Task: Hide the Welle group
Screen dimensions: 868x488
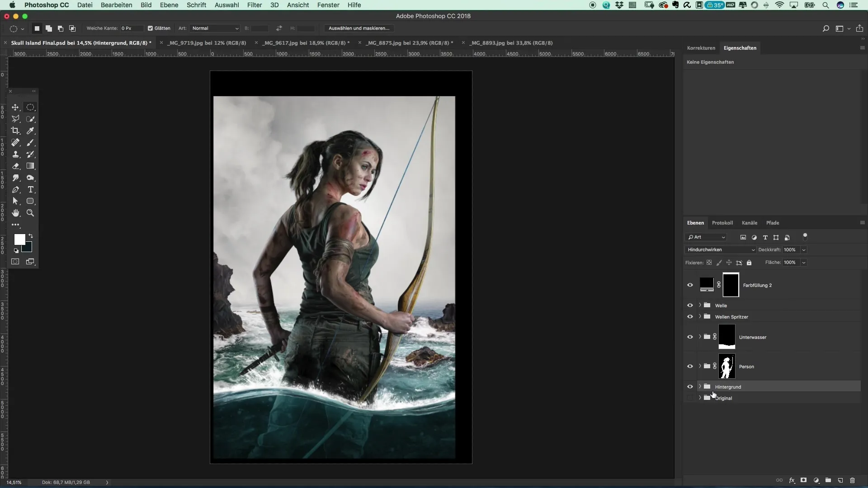Action: [x=690, y=305]
